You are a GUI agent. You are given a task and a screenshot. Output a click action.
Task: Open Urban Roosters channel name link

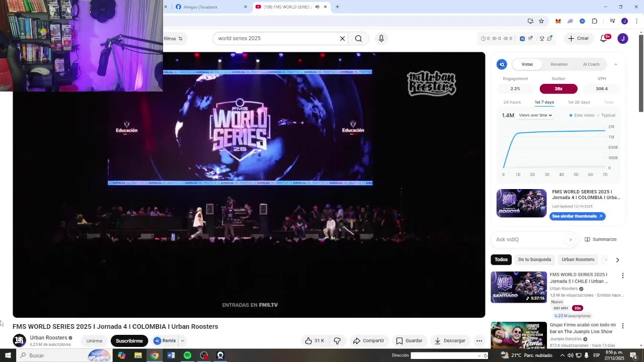pyautogui.click(x=48, y=337)
